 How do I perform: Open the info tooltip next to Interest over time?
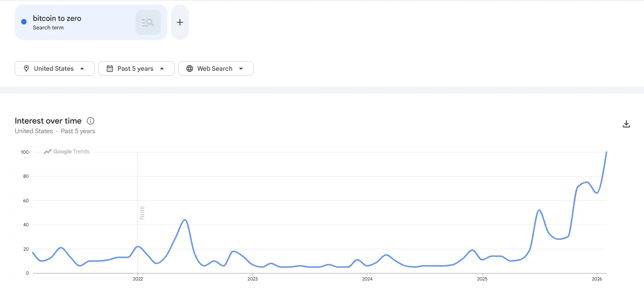coord(90,121)
